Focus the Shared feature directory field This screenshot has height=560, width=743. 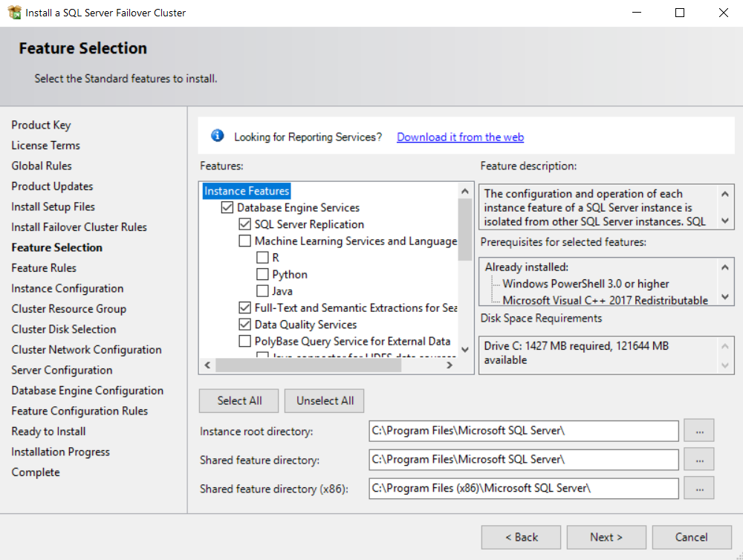click(524, 460)
